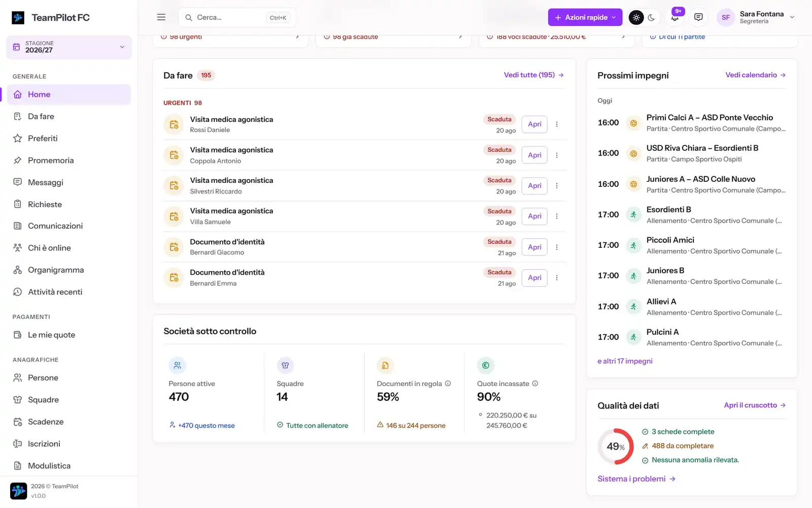The image size is (812, 508).
Task: Click the Persone sidebar icon
Action: [x=18, y=378]
